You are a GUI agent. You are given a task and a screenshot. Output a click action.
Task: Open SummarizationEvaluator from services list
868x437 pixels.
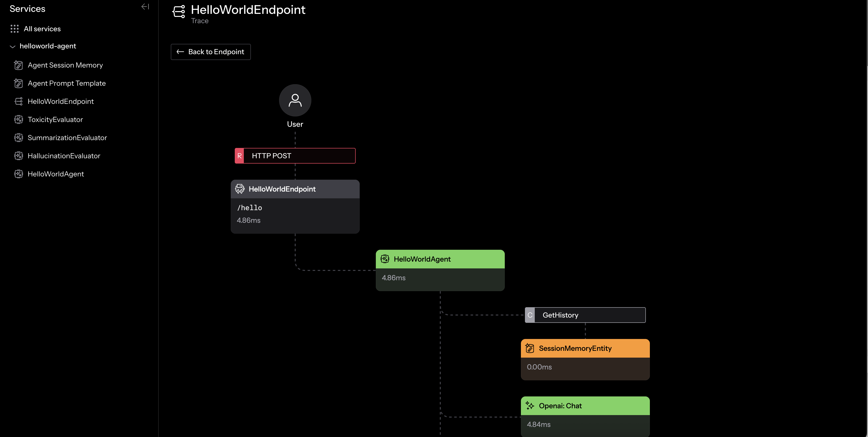67,138
